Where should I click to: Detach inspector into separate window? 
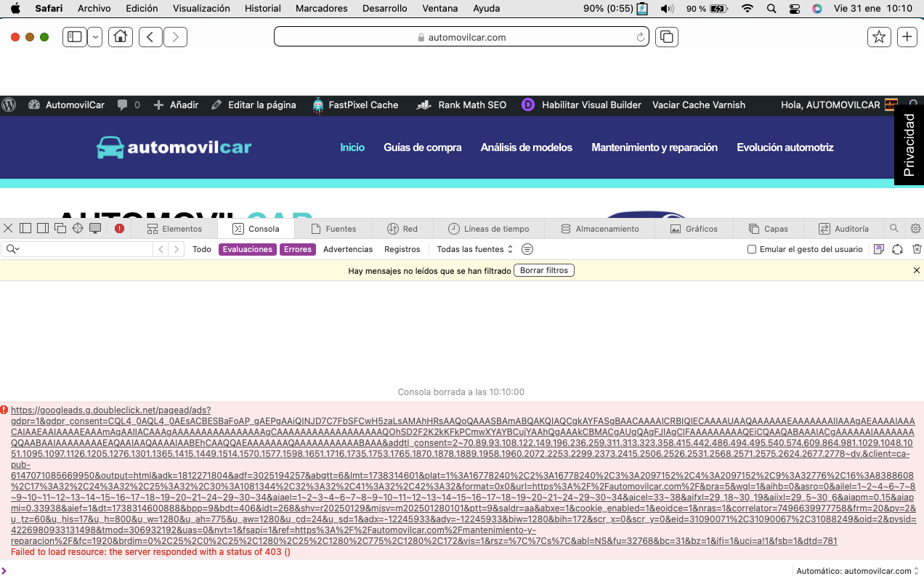(x=60, y=228)
